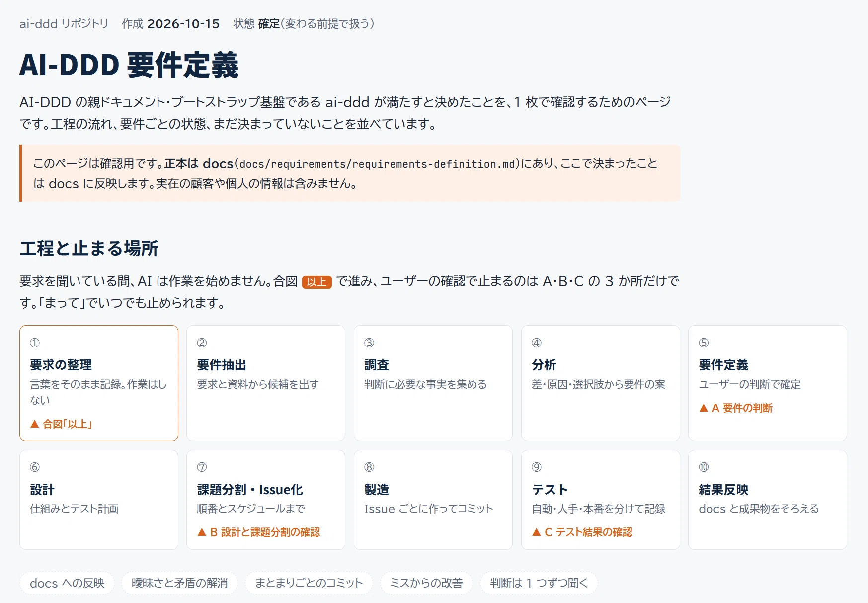
Task: Open the 要件抽出 step card
Action: point(266,383)
